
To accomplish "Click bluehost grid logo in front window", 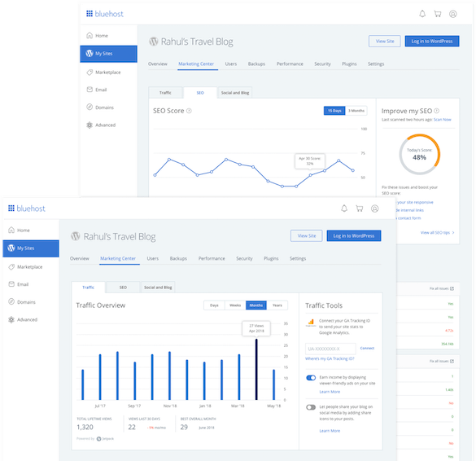I will pos(11,209).
